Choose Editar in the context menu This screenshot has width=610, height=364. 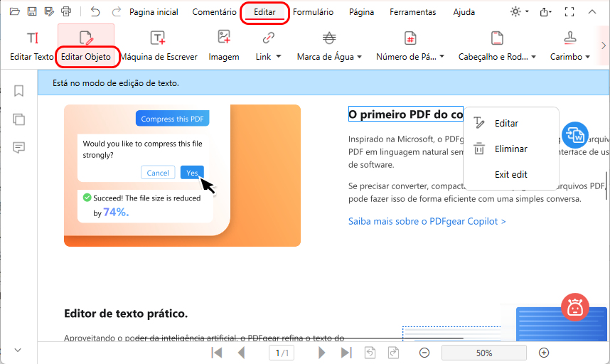pos(511,123)
